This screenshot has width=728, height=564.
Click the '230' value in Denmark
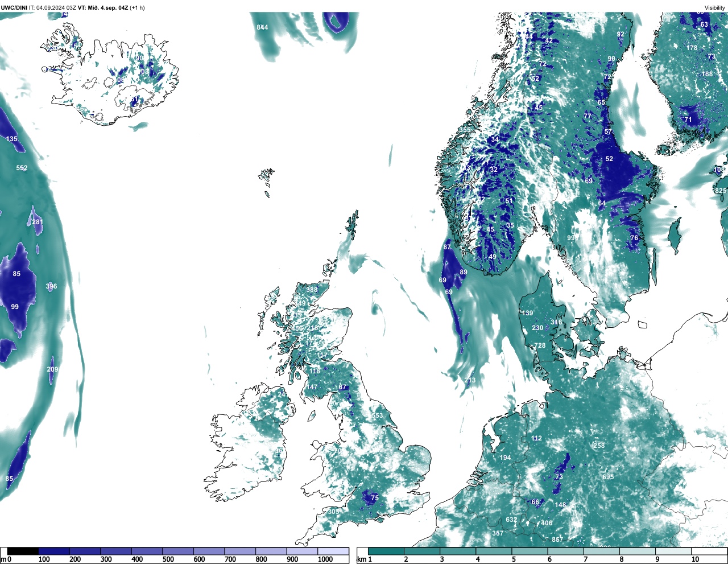pos(537,328)
